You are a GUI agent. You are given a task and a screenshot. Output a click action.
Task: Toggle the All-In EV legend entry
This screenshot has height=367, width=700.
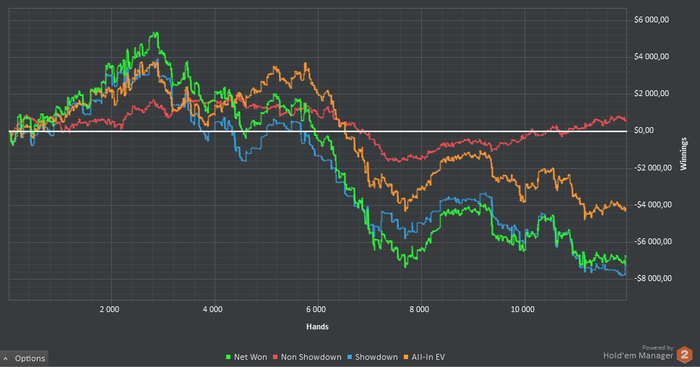pos(425,357)
